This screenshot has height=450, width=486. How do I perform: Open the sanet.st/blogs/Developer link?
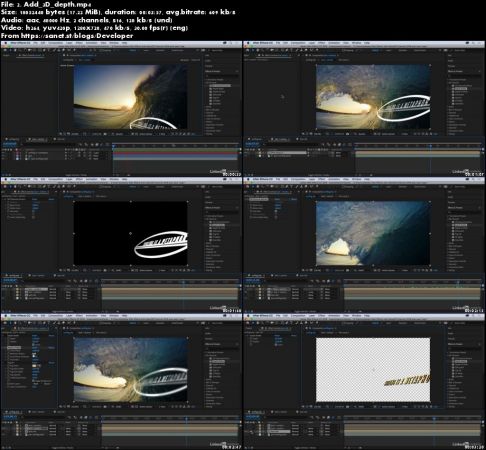click(77, 36)
